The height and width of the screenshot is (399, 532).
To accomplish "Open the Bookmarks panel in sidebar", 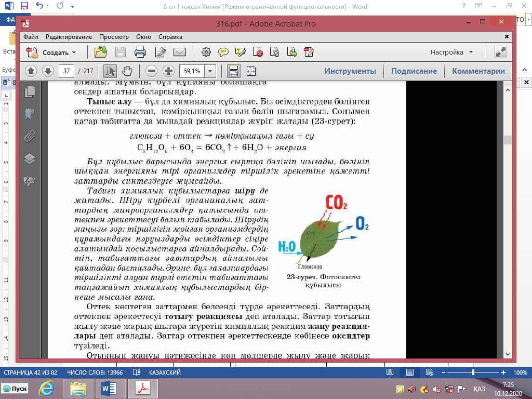I will (x=30, y=113).
